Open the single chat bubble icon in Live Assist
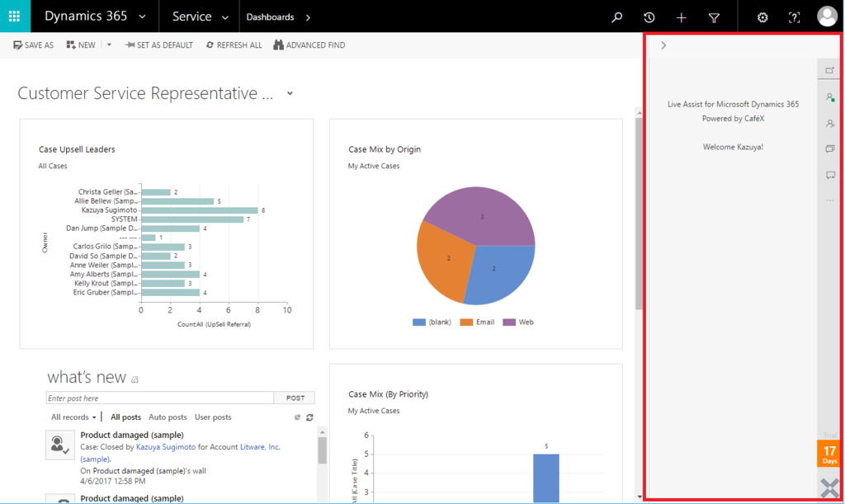Screen dimensions: 845x504 pos(830,175)
